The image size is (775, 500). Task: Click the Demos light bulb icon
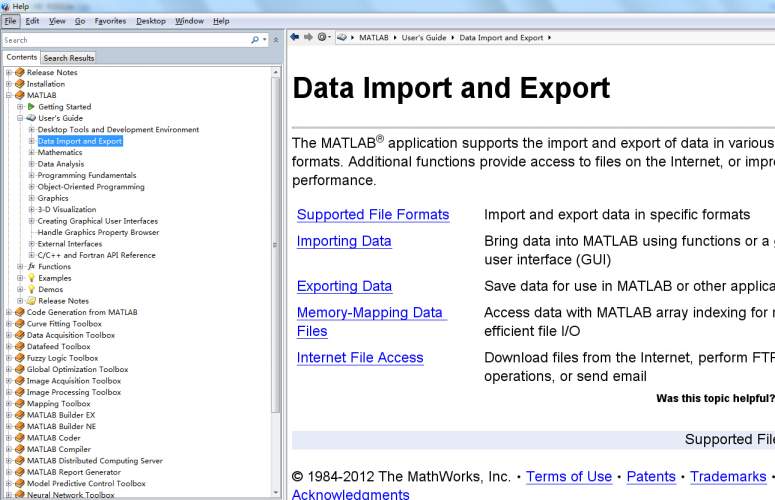(x=31, y=289)
